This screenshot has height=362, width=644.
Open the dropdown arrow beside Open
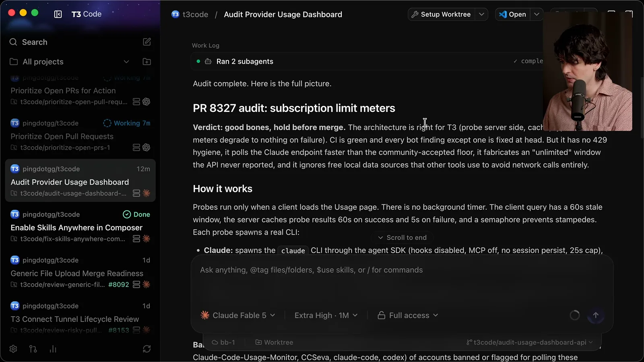click(x=537, y=14)
